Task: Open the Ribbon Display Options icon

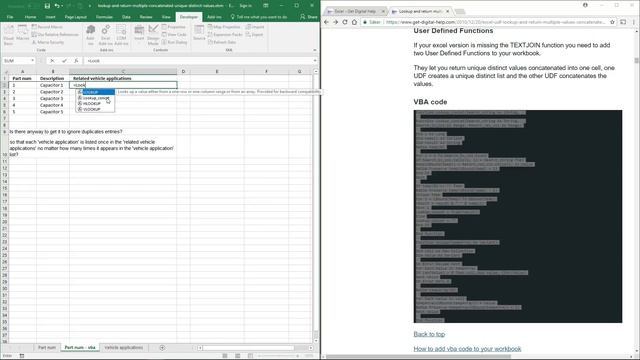Action: pyautogui.click(x=266, y=6)
